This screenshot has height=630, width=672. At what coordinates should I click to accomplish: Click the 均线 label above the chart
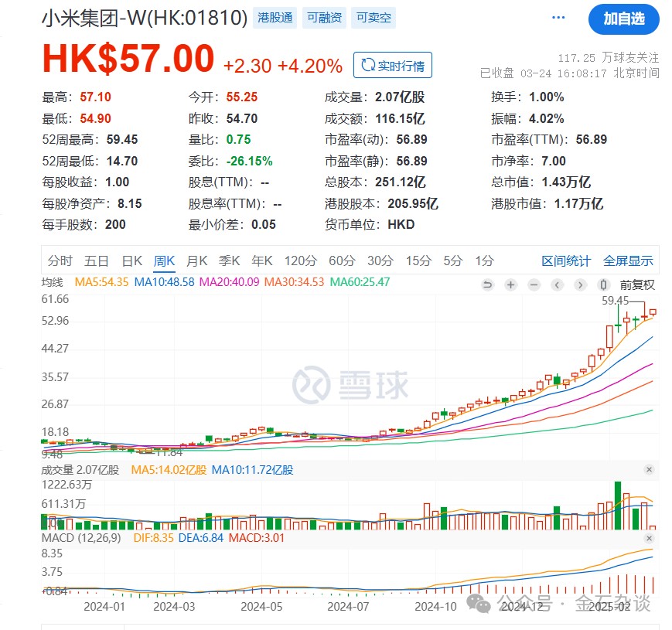point(53,282)
